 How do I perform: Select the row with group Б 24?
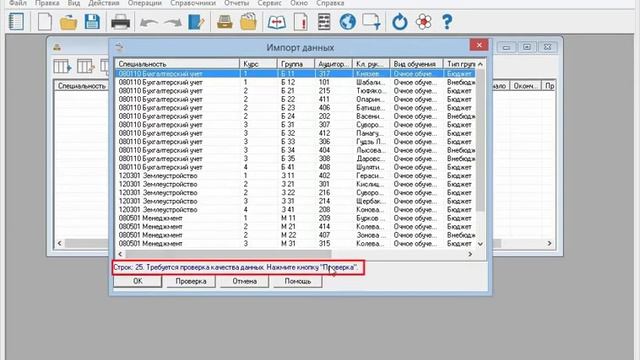tap(295, 116)
